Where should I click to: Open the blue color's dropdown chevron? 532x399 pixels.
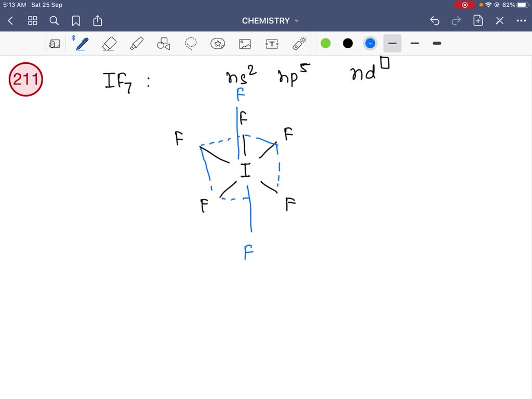[370, 44]
